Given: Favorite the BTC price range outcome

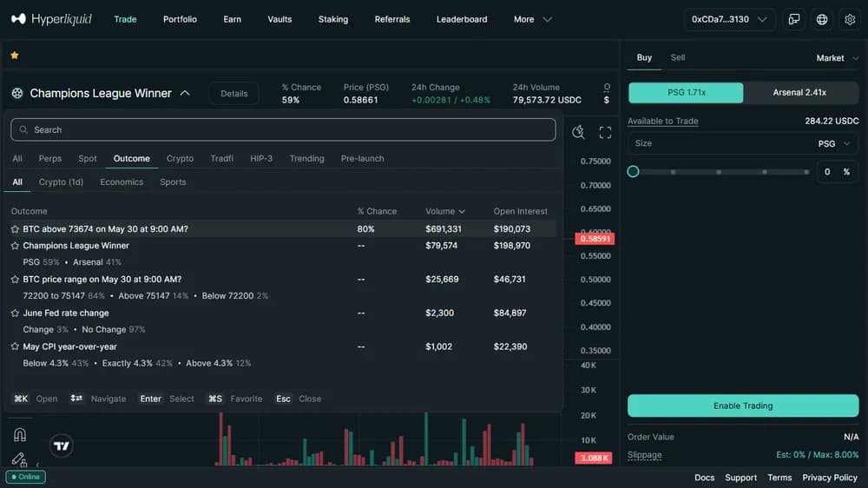Looking at the screenshot, I should (x=15, y=280).
